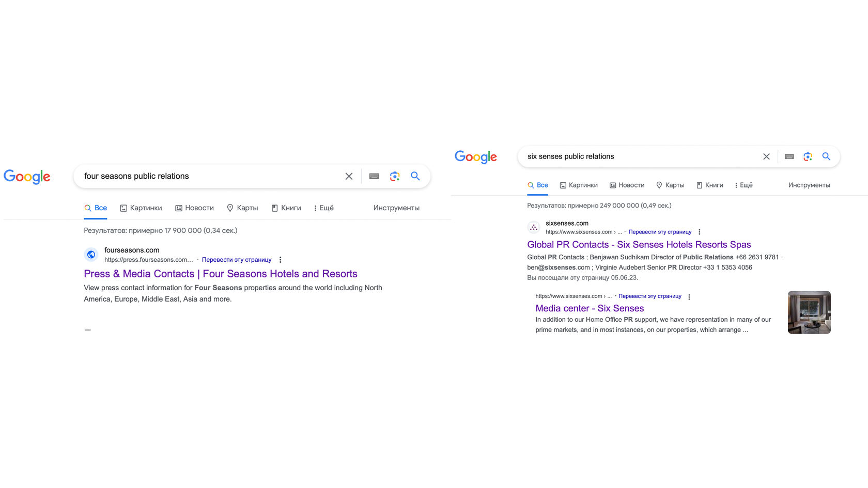Open 'Press & Media Contacts' Four Seasons link
The height and width of the screenshot is (488, 868).
221,274
